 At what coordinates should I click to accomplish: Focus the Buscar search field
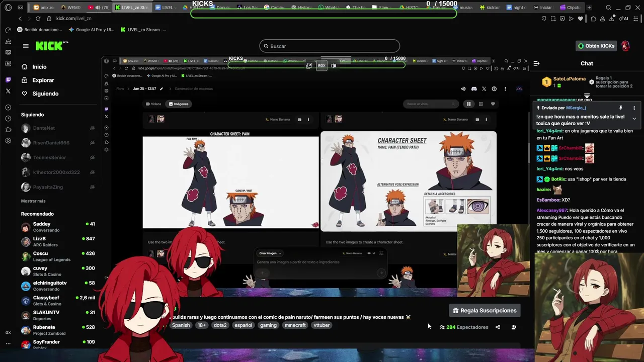[x=330, y=46]
